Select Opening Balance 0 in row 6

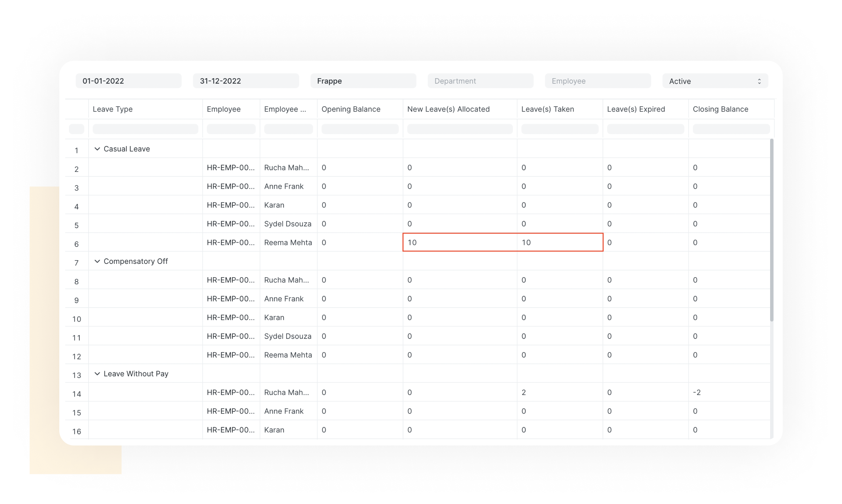[x=360, y=242]
